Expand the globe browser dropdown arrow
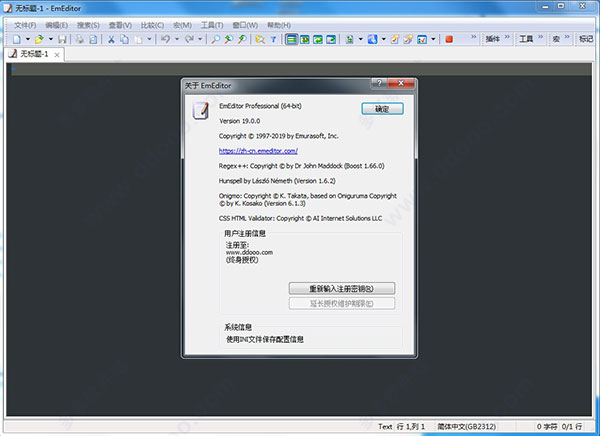 [x=383, y=39]
